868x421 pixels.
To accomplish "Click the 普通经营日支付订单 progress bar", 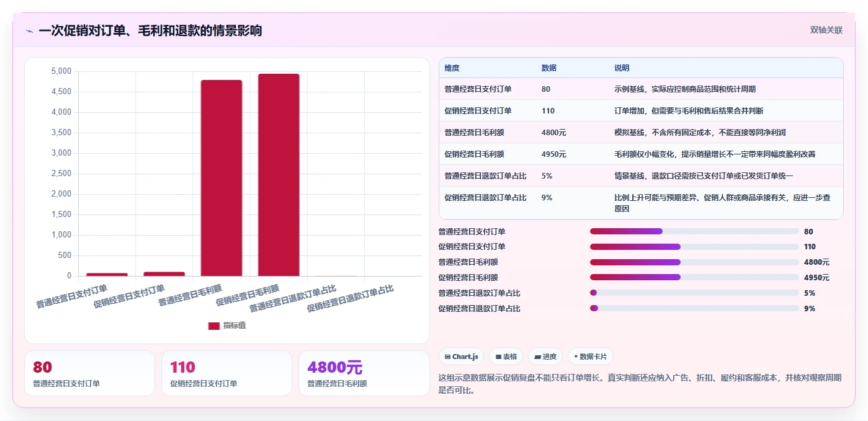I will point(694,231).
